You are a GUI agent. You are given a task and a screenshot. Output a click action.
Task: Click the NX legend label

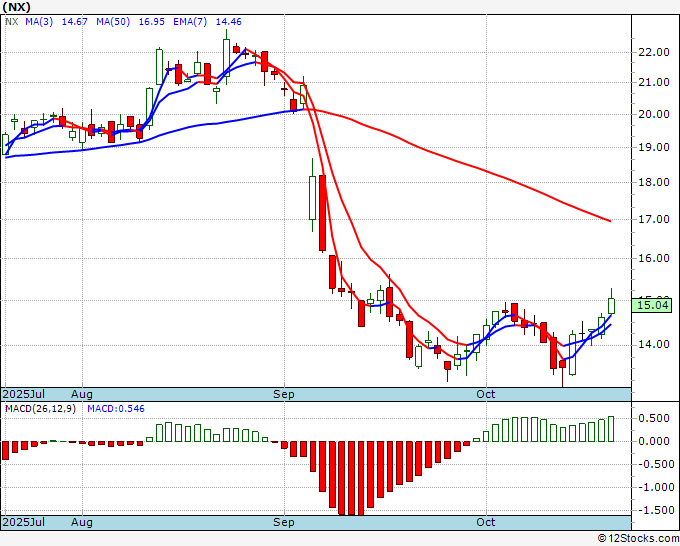click(12, 22)
